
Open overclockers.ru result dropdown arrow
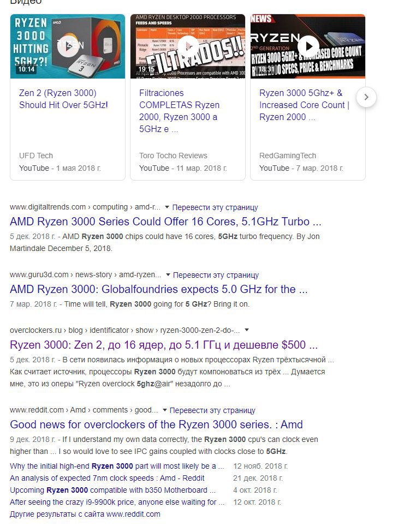coord(247,330)
